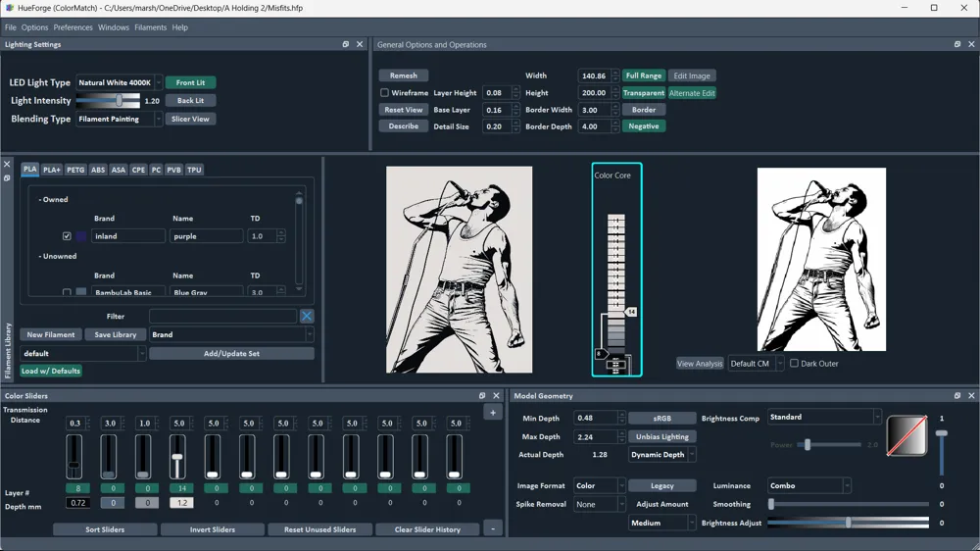Click the Light Intensity slider
The image size is (980, 551).
point(108,100)
